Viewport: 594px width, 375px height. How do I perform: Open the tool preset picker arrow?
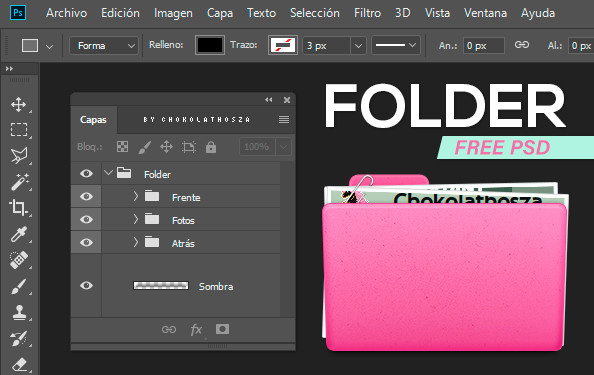pyautogui.click(x=50, y=47)
